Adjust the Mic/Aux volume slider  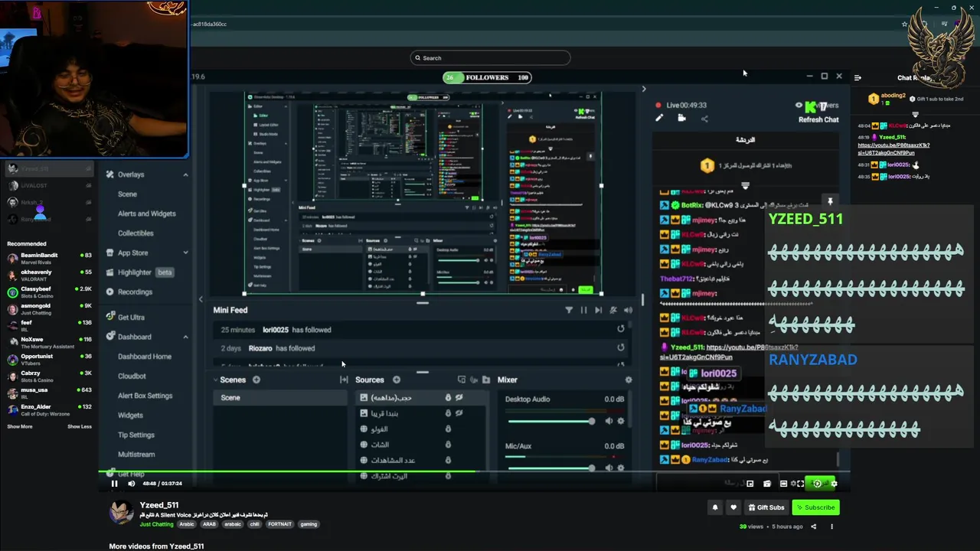(x=550, y=468)
